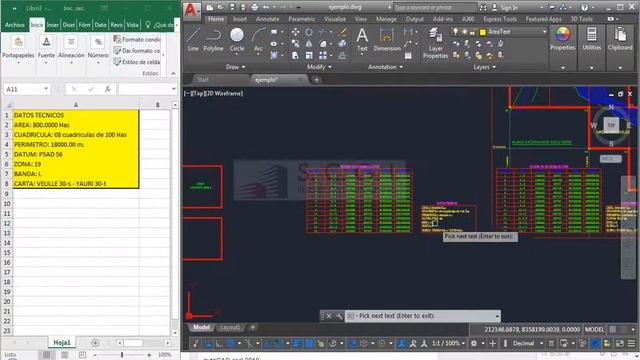Click the Undo arrow in quick access toolbar
Screen dimensions: 640x360
click(x=266, y=7)
